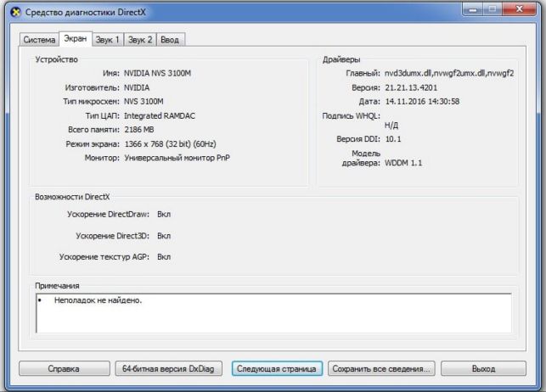This screenshot has width=546, height=392.
Task: Click DDI version value '10.1'
Action: [393, 139]
